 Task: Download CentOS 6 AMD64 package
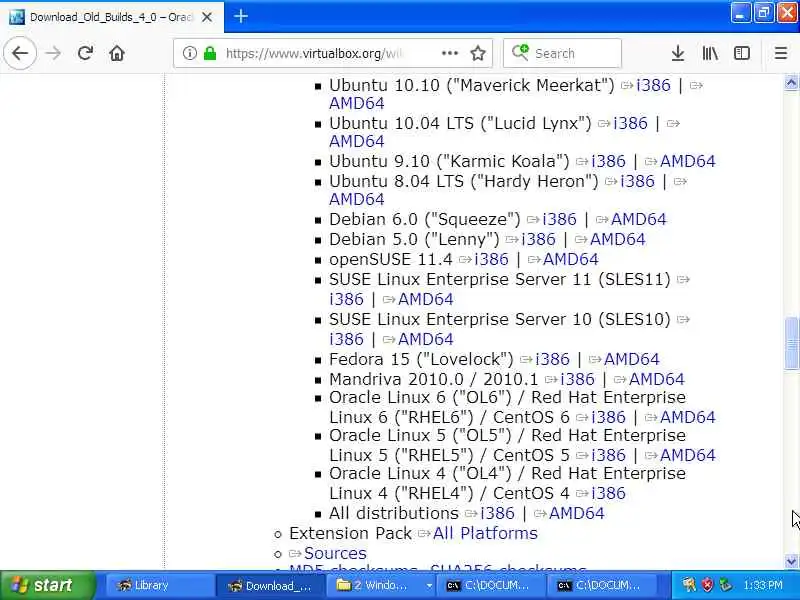pos(687,417)
